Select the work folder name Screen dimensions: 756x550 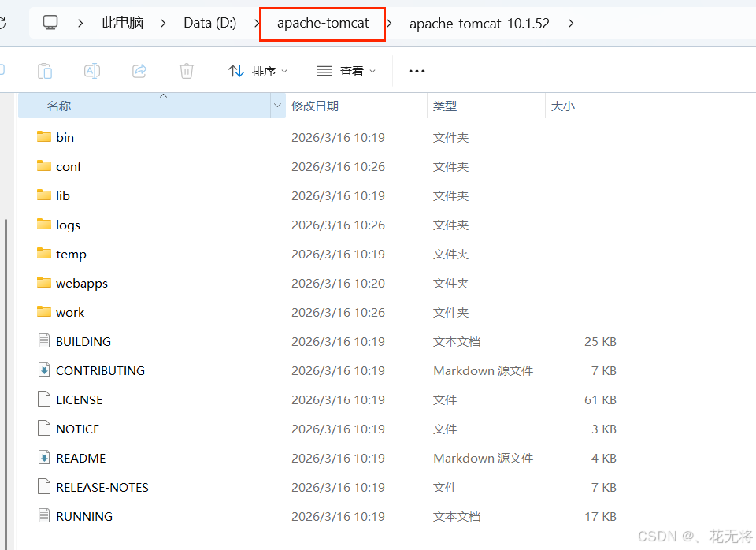70,313
